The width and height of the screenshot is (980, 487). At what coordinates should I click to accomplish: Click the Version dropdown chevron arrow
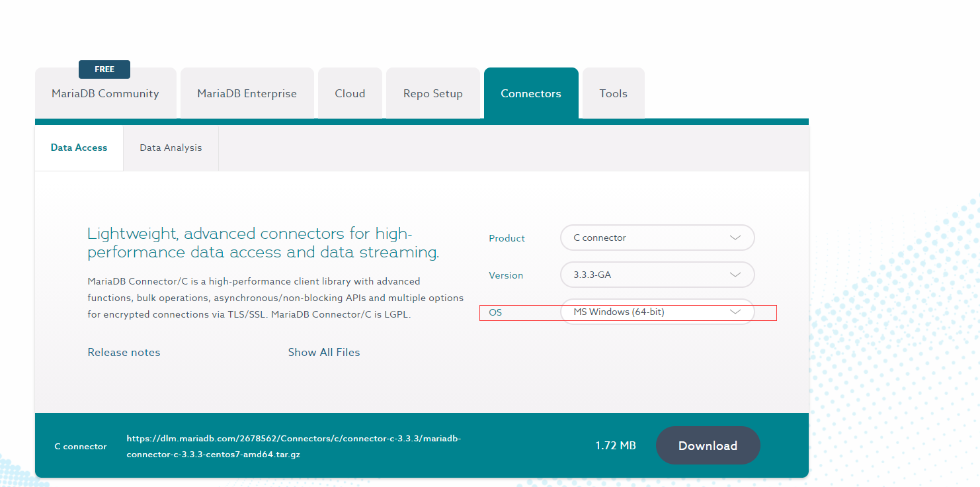[735, 275]
